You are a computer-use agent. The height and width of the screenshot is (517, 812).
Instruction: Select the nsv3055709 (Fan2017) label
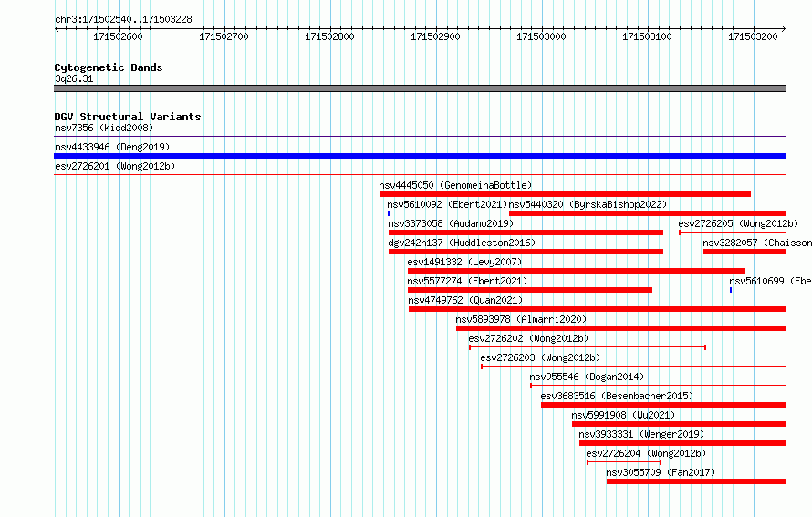pyautogui.click(x=661, y=472)
